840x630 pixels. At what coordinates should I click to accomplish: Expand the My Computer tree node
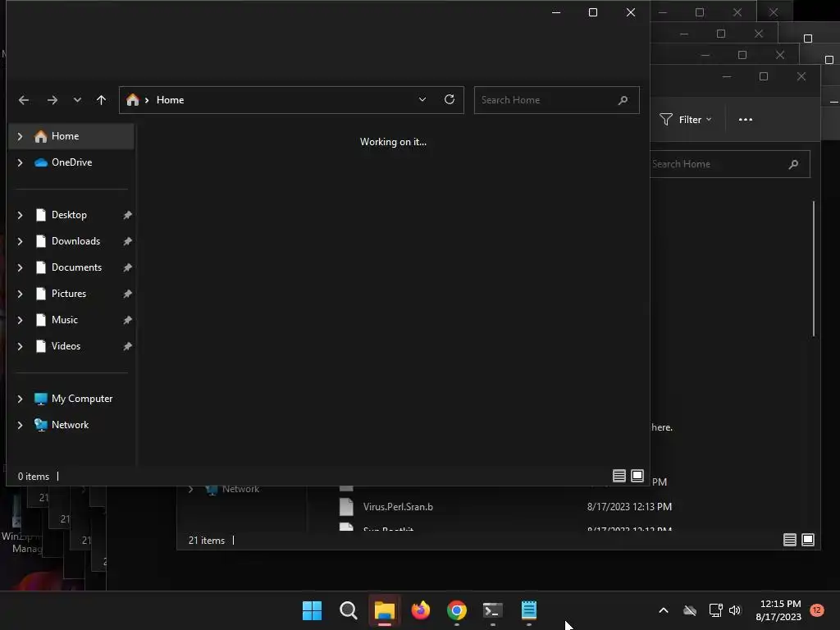click(x=20, y=399)
